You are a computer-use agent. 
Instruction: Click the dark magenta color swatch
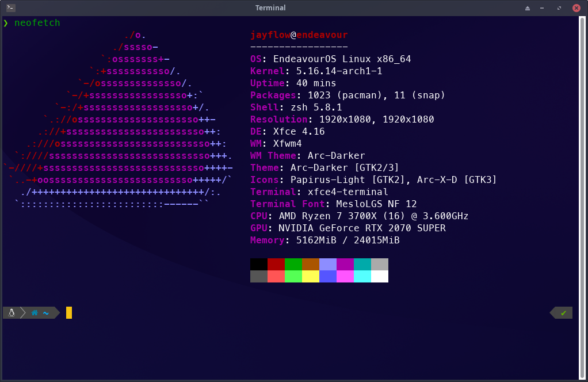pos(345,264)
